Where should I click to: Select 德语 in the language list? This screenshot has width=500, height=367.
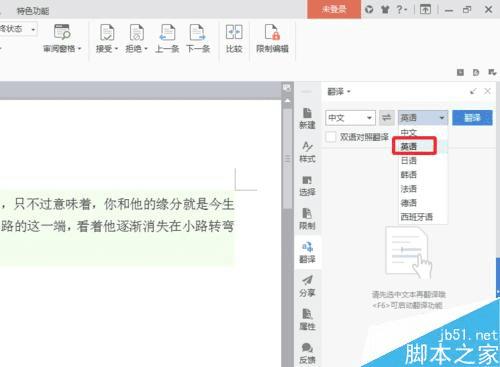click(x=423, y=203)
